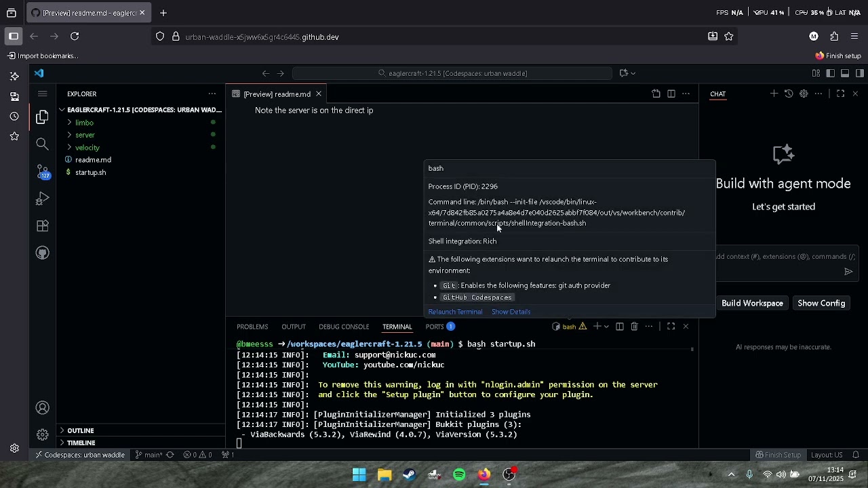Open the GitHub view in activity bar

tap(42, 253)
